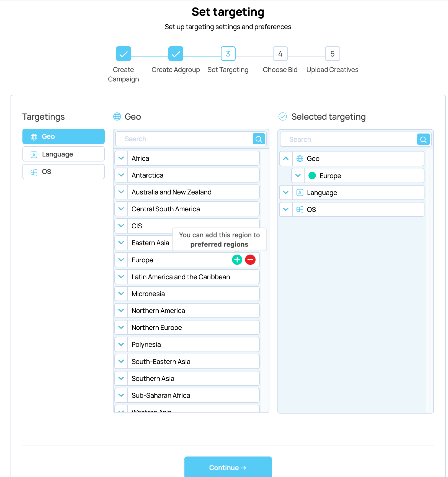Viewport: 448px width, 477px height.
Task: Click the OS windows icon in Selected targeting
Action: pyautogui.click(x=300, y=210)
